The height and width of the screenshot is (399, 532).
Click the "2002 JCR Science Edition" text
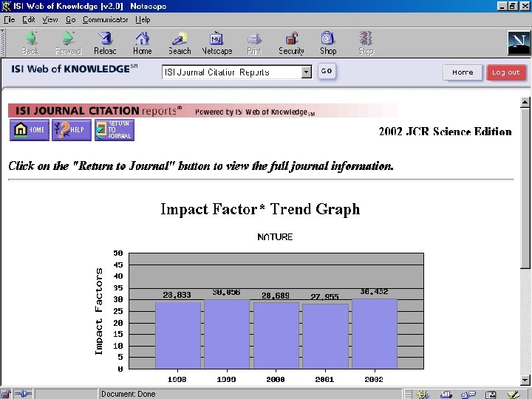445,132
